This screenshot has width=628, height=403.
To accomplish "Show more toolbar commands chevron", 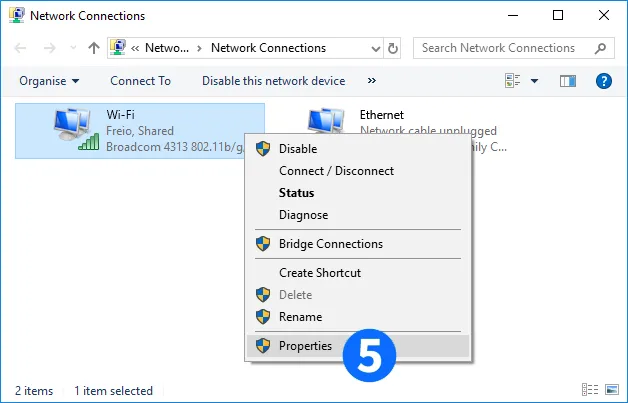I will tap(372, 81).
